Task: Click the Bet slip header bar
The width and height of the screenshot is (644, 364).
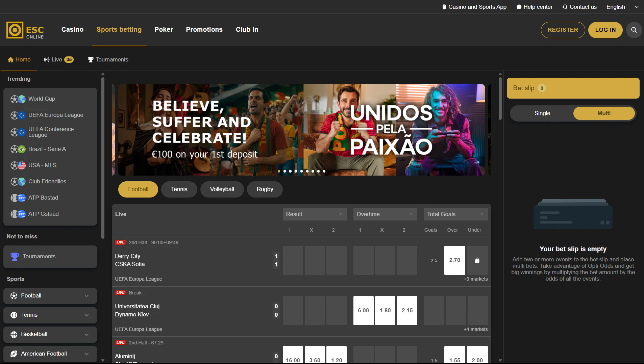Action: point(573,88)
